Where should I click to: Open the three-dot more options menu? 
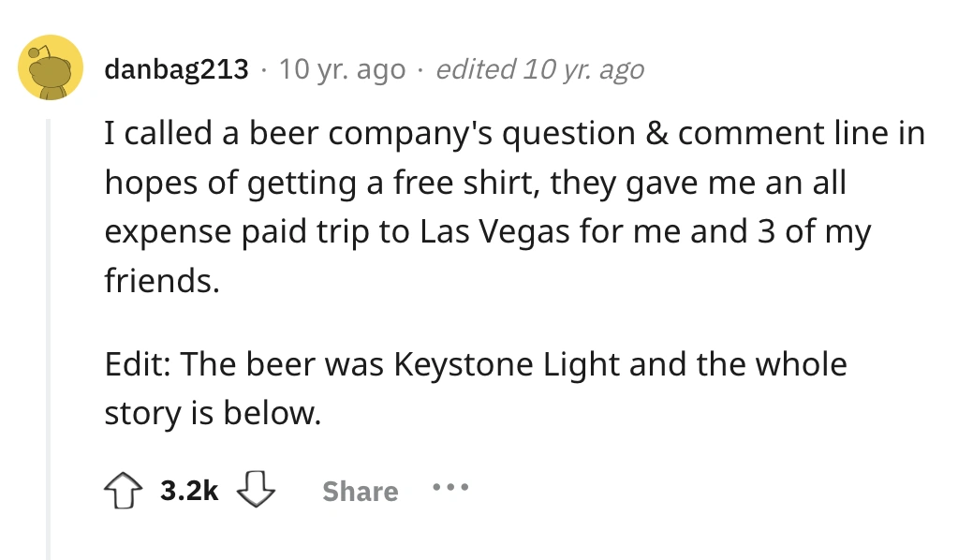(450, 489)
